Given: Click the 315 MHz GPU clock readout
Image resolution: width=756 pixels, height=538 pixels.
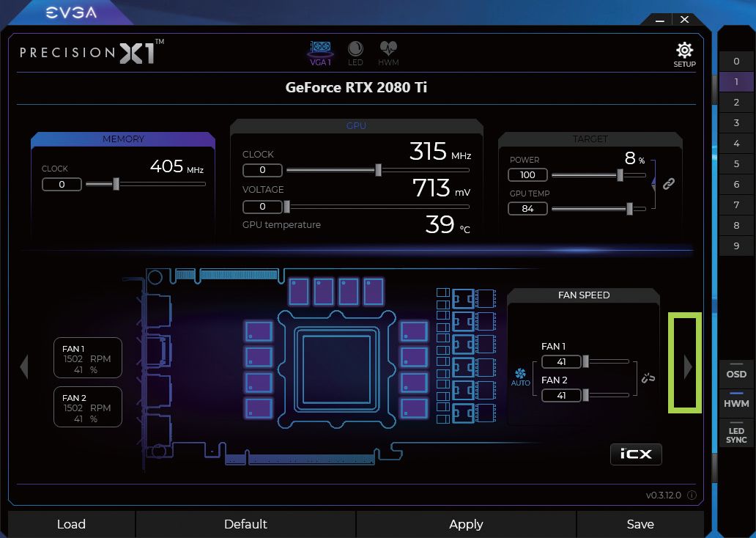Looking at the screenshot, I should (x=440, y=151).
